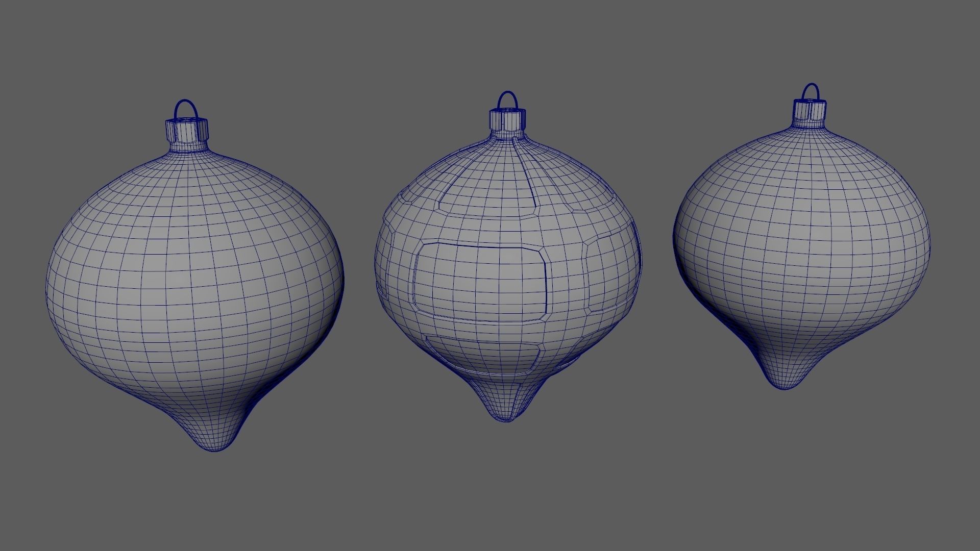Select the narrow neck of the middle ornament
Screen dimensions: 980x551
coord(507,134)
